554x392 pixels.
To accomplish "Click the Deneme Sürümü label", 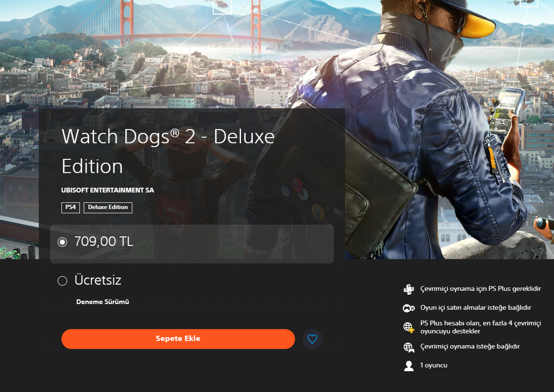I will coord(103,302).
